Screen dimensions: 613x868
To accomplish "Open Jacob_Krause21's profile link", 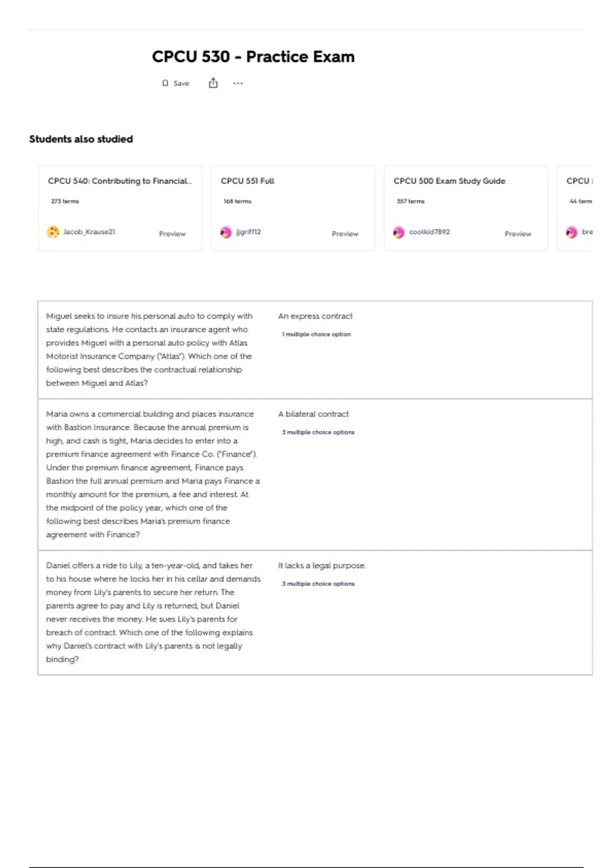I will click(x=89, y=232).
